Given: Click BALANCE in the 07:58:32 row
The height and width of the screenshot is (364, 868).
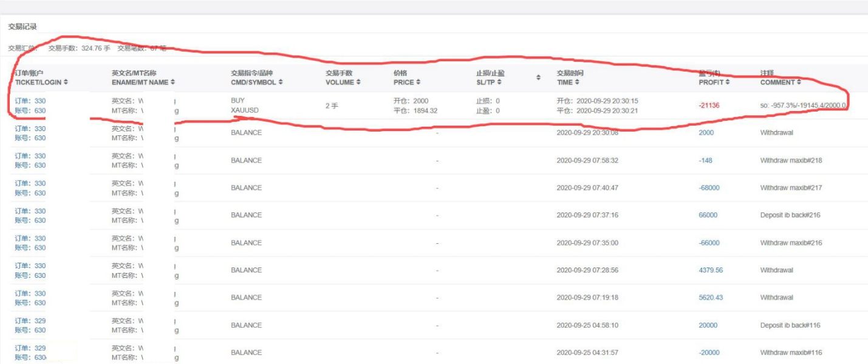Looking at the screenshot, I should coord(247,160).
